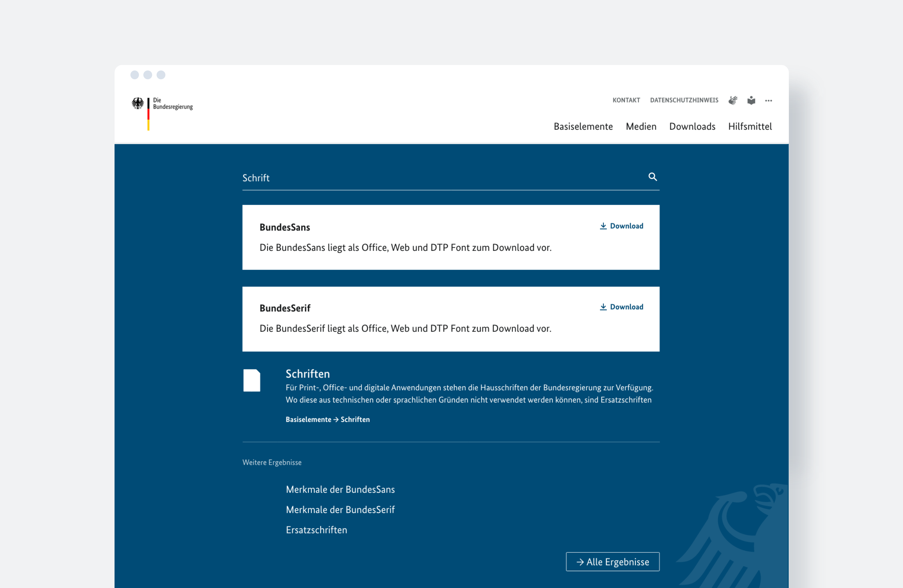Image resolution: width=903 pixels, height=588 pixels.
Task: Click the Die Bundesregierung wordmark
Action: coord(173,103)
